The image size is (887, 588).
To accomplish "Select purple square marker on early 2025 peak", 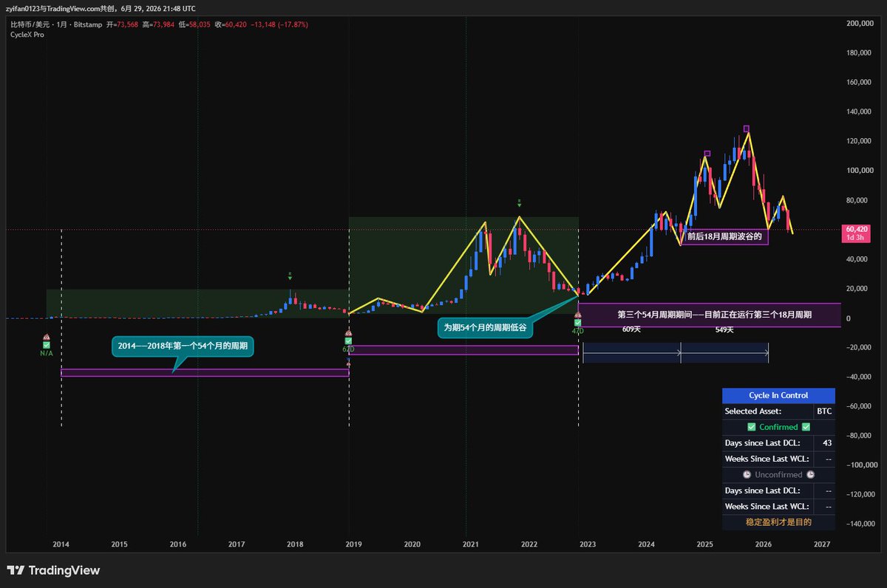I will [707, 154].
